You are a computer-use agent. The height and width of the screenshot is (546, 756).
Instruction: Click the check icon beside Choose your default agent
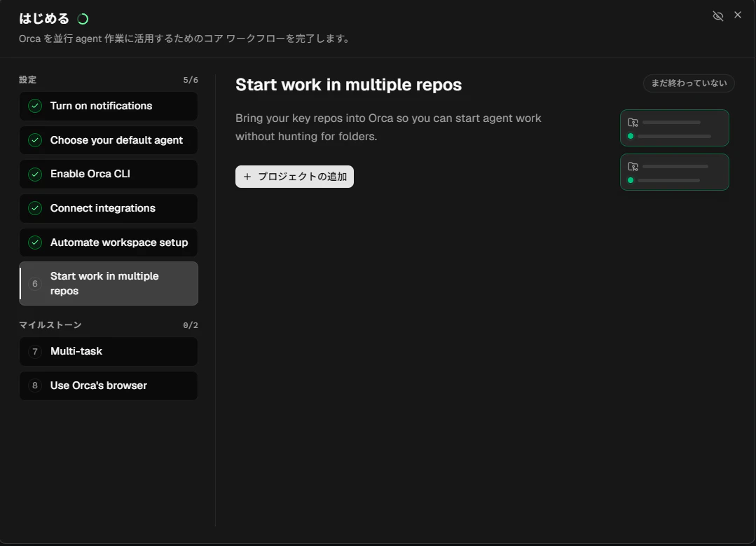(35, 140)
